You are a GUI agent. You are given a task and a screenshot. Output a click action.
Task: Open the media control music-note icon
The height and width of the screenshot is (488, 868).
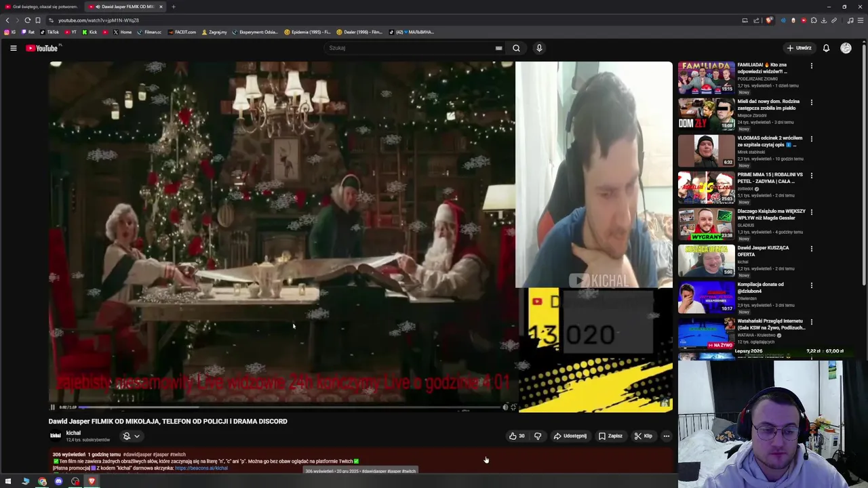coord(850,20)
